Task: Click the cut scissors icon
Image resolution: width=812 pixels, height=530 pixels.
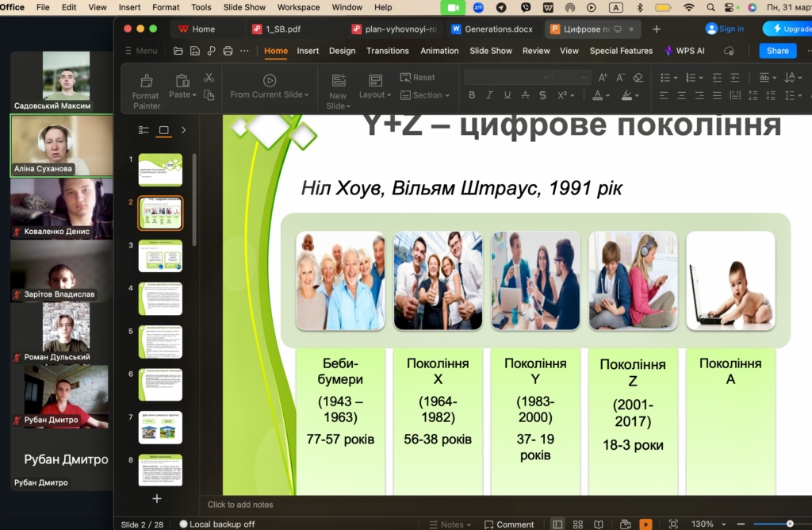Action: (x=209, y=77)
